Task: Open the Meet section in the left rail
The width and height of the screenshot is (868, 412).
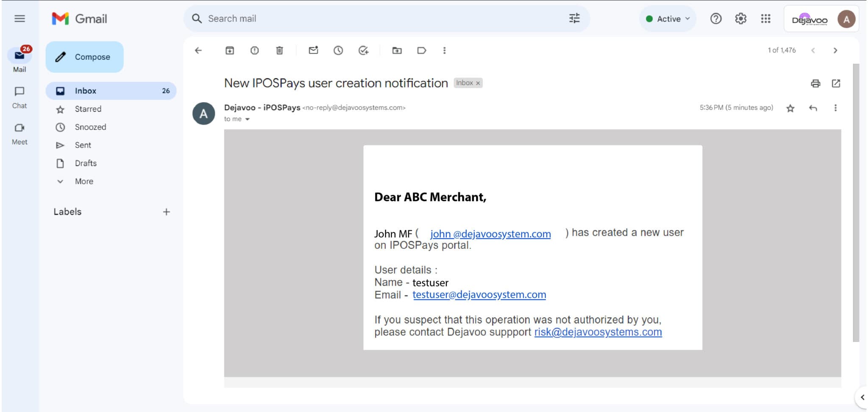Action: pyautogui.click(x=19, y=134)
